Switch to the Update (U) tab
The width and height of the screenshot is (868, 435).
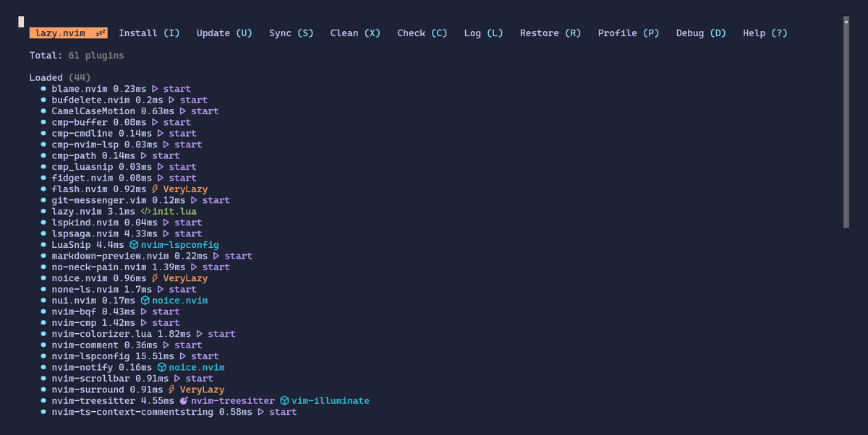224,33
